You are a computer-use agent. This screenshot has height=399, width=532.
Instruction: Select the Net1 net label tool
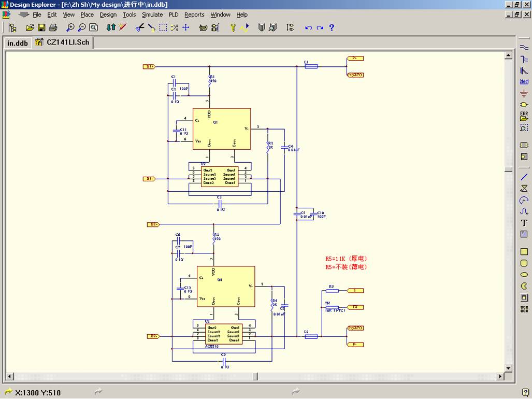click(524, 82)
